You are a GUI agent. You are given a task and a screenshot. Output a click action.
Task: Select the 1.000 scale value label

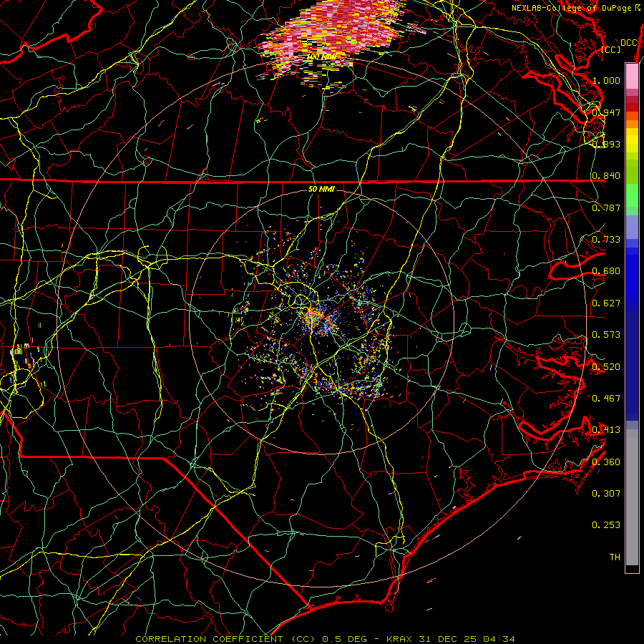[x=606, y=80]
